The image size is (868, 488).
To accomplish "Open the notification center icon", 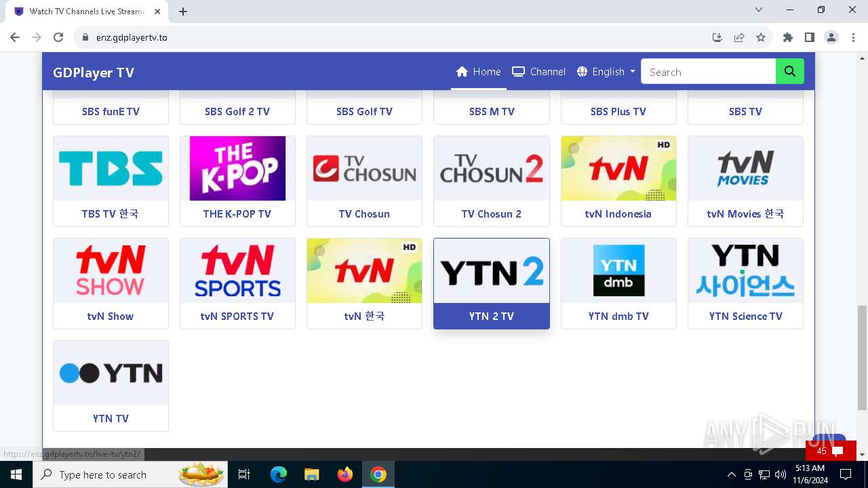I will click(x=845, y=474).
